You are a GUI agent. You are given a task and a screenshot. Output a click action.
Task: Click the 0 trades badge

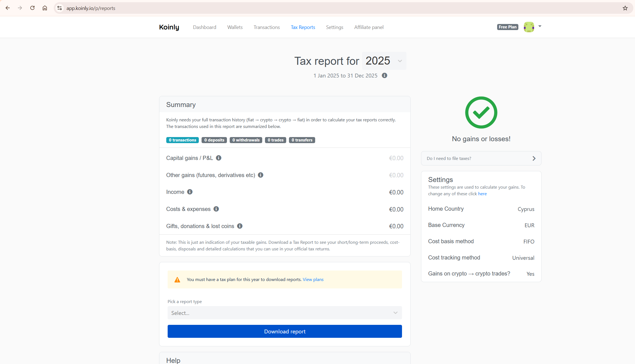[275, 140]
